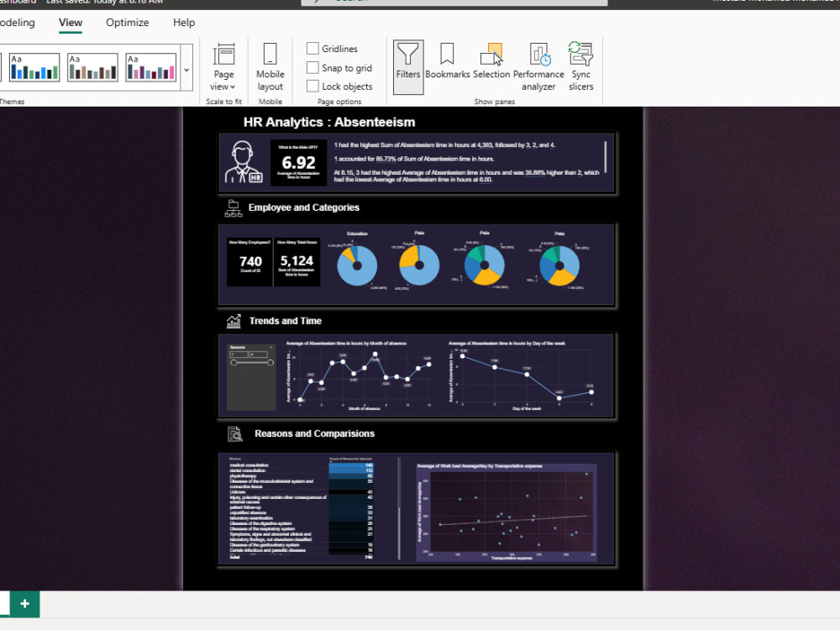Select the 6.92 average absenteeism KPI card

click(298, 163)
